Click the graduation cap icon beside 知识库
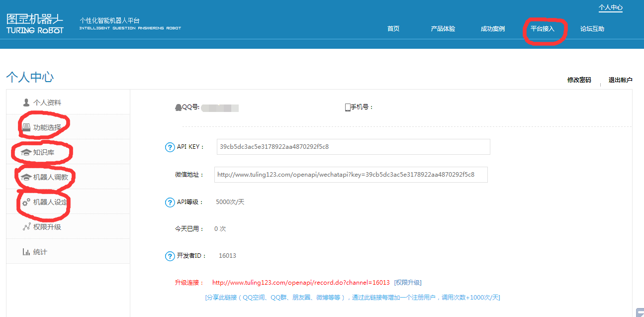The height and width of the screenshot is (317, 644). 26,152
